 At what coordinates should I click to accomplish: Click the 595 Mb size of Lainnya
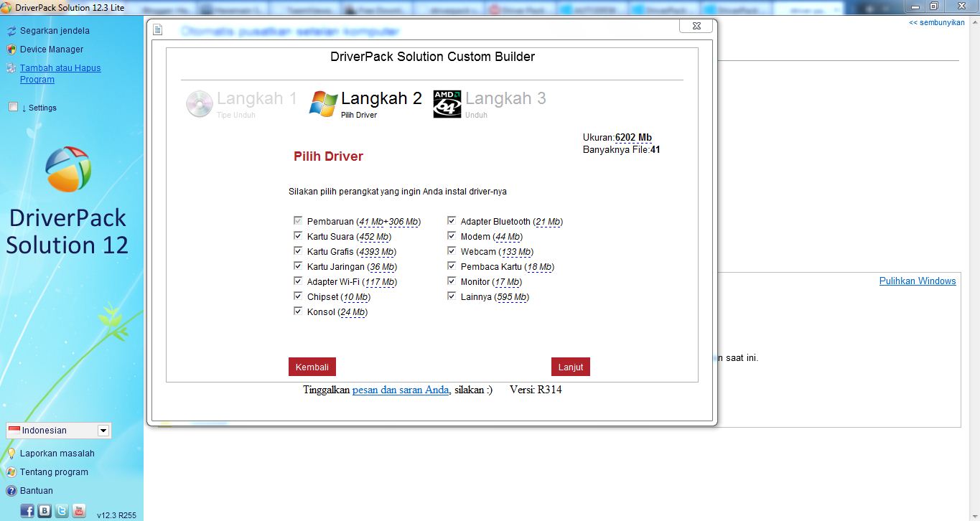tap(512, 297)
